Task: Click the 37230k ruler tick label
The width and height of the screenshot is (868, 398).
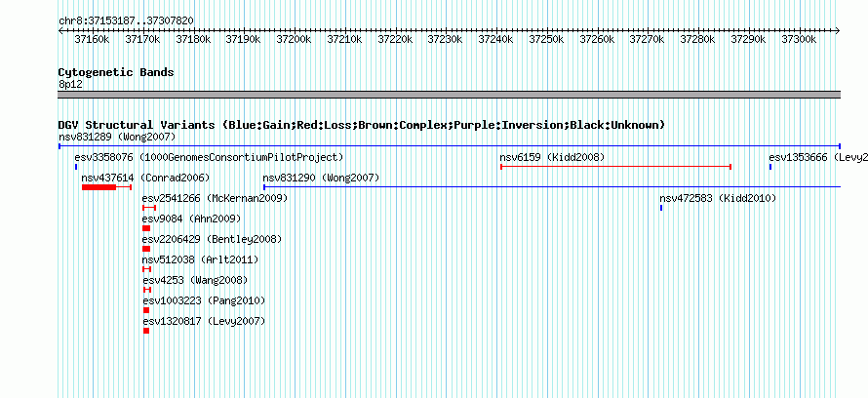Action: [446, 39]
